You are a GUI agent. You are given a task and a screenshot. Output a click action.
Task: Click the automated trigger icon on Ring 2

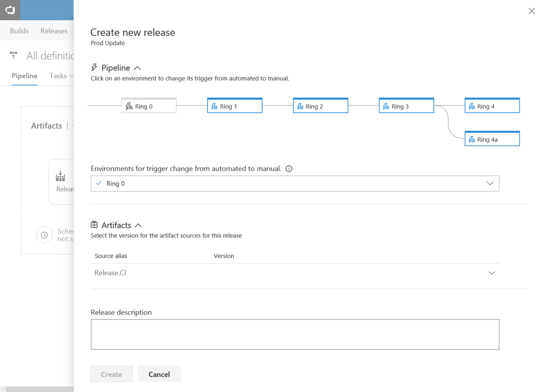tap(300, 106)
